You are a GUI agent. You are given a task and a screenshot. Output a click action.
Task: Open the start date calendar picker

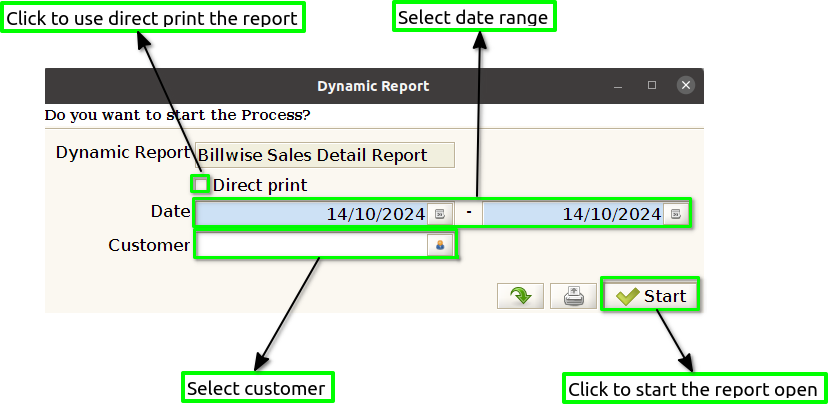pyautogui.click(x=440, y=214)
